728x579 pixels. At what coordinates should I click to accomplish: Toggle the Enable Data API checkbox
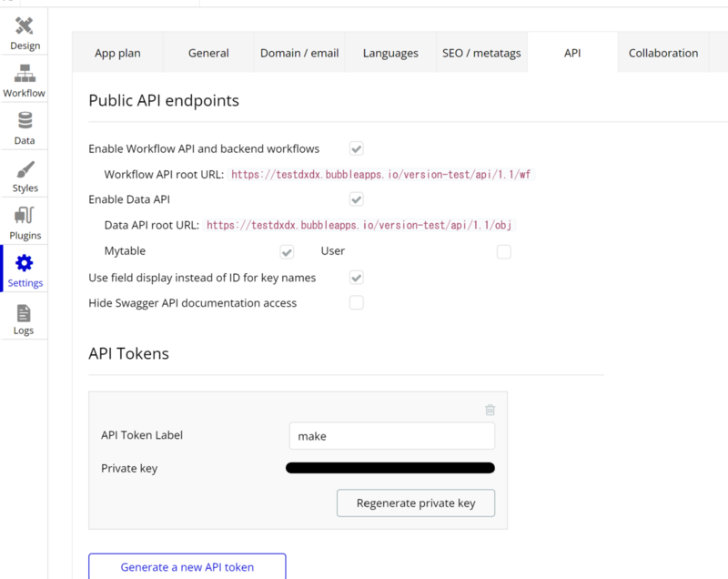coord(356,199)
